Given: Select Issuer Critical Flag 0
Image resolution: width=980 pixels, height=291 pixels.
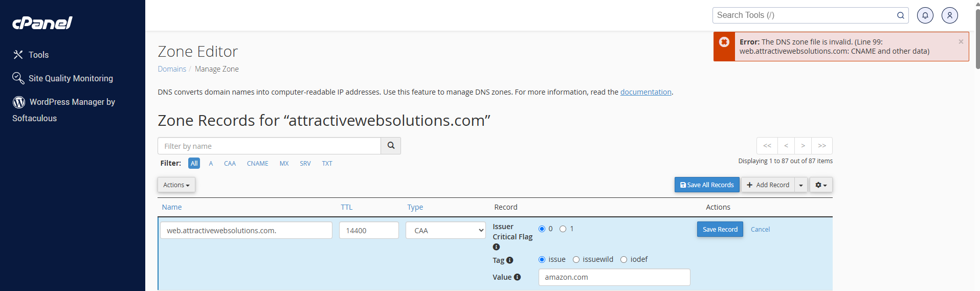Looking at the screenshot, I should point(542,229).
